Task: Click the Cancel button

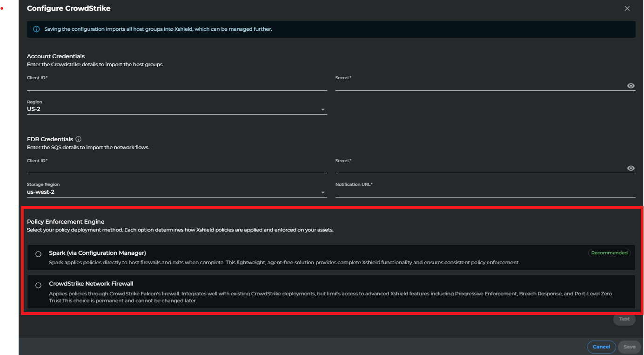Action: pyautogui.click(x=601, y=347)
